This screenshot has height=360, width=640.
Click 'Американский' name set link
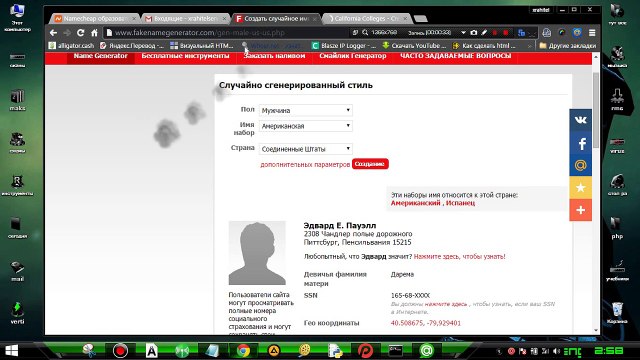(x=416, y=203)
